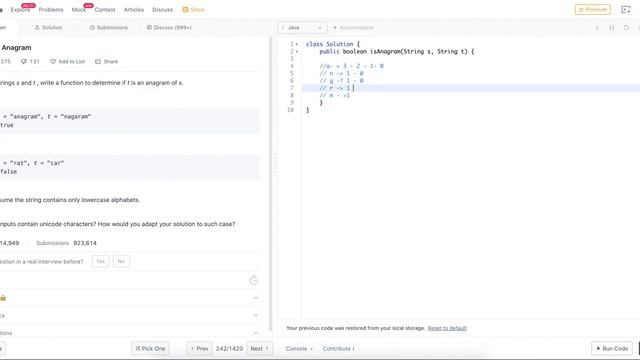640x360 pixels.
Task: Click the unicode characters follow-up text
Action: [x=118, y=224]
